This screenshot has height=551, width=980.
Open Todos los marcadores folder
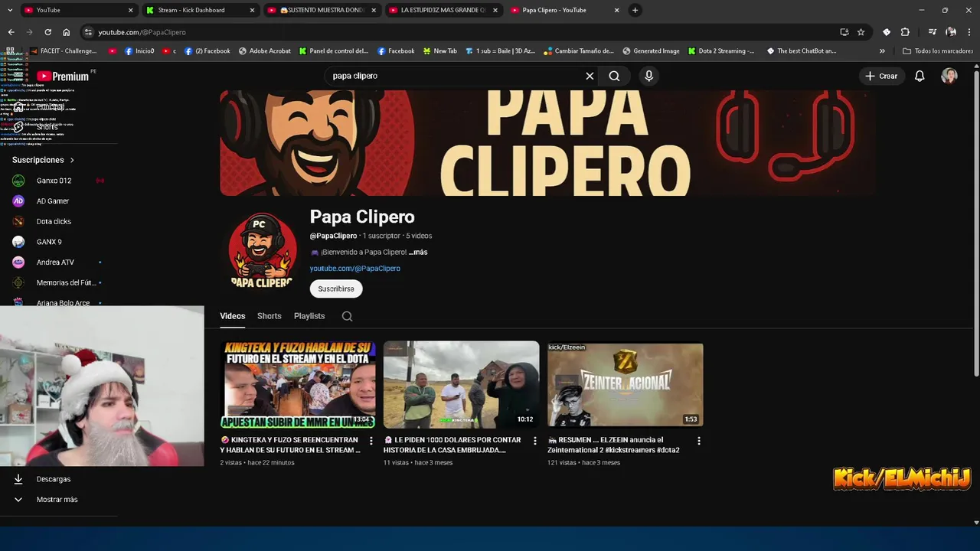(938, 51)
